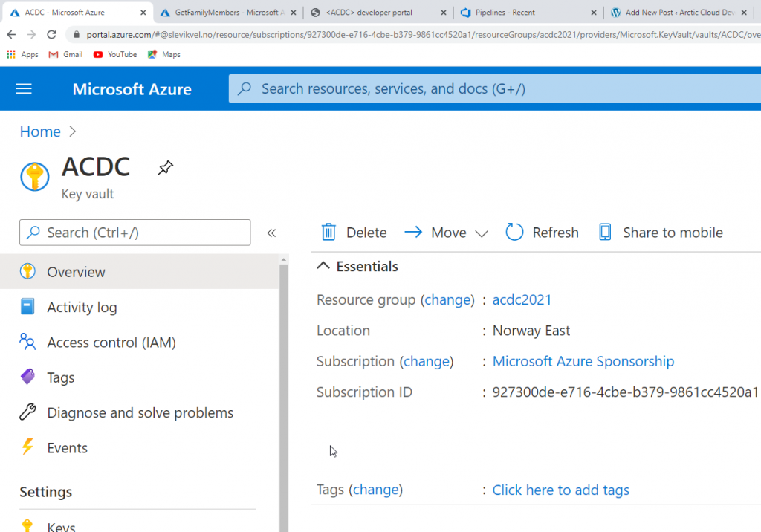The height and width of the screenshot is (532, 761).
Task: Click the Access control (IAM) people icon
Action: [27, 342]
